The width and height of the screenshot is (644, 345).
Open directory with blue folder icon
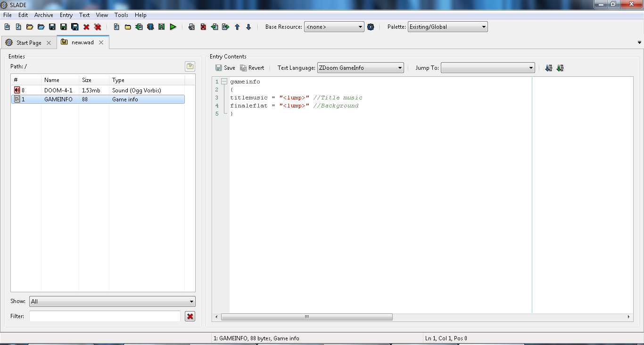tap(41, 27)
